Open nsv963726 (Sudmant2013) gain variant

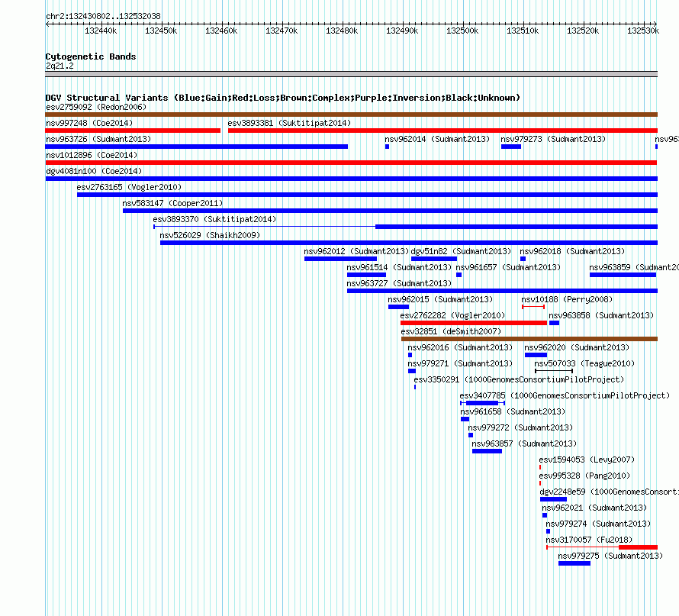(98, 139)
